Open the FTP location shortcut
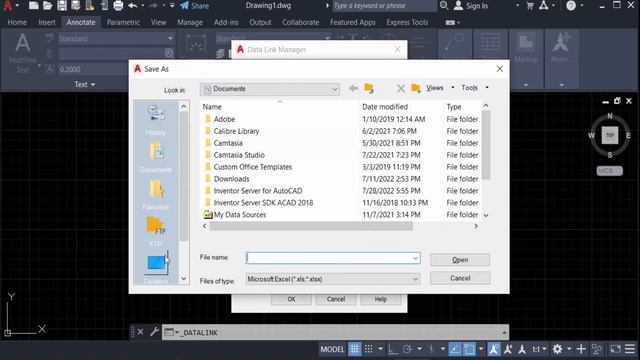The width and height of the screenshot is (640, 360). tap(156, 232)
